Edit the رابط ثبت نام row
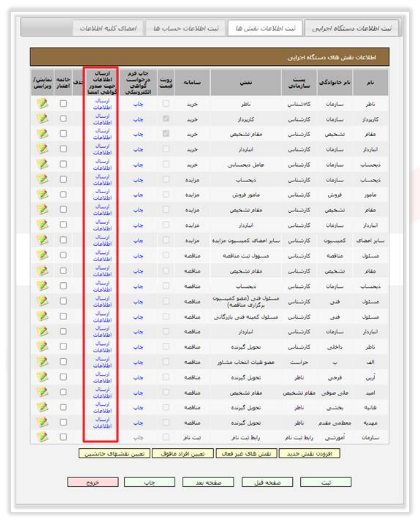The image size is (420, 523). click(x=42, y=437)
